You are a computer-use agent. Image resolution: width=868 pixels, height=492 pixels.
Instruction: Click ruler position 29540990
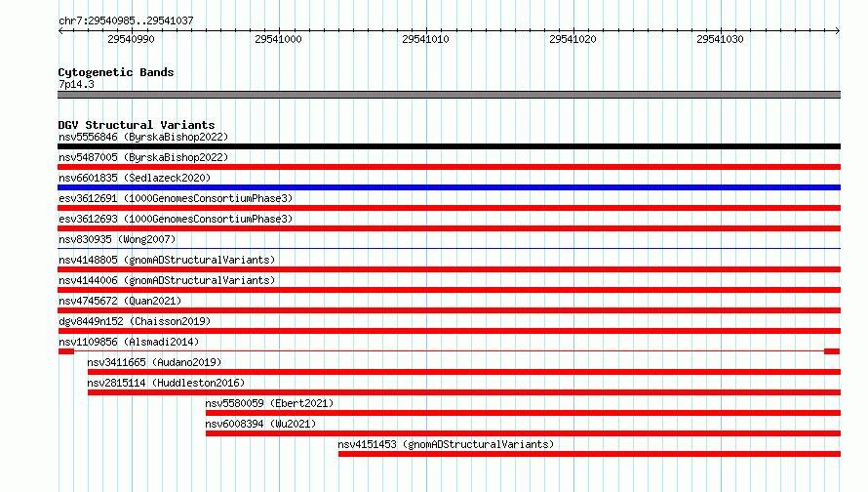pyautogui.click(x=132, y=39)
